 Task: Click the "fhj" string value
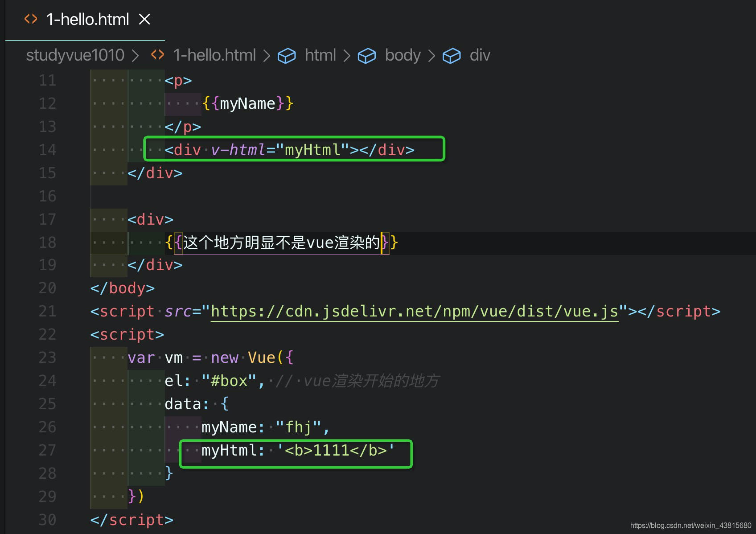tap(299, 427)
